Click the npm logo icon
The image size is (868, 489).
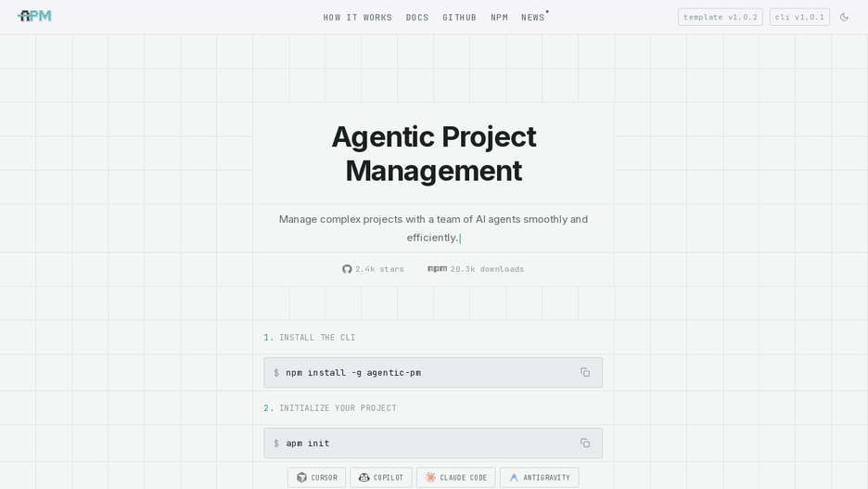(438, 268)
